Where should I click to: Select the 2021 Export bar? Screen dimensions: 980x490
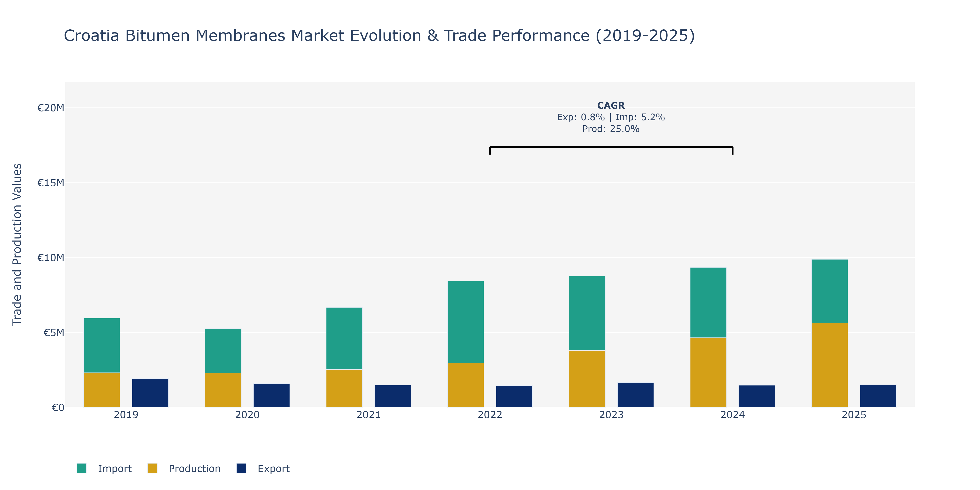(x=393, y=396)
